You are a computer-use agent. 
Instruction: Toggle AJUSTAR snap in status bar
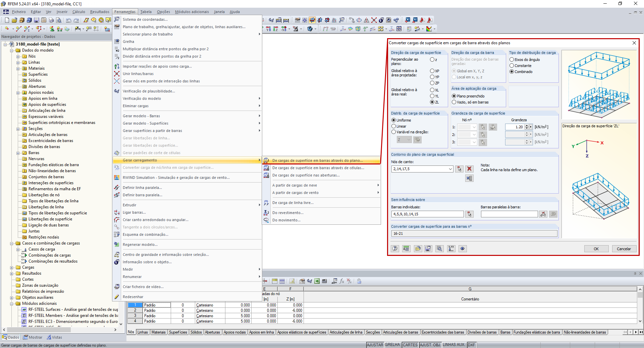click(375, 345)
